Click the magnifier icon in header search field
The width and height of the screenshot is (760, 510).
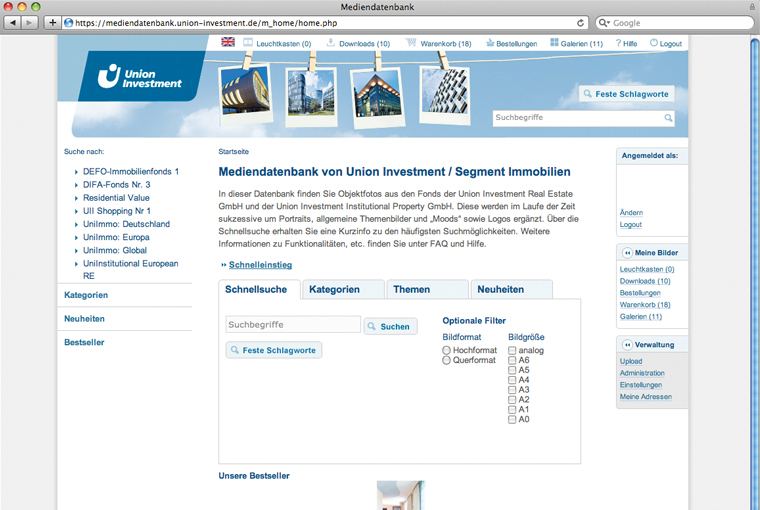tap(669, 118)
